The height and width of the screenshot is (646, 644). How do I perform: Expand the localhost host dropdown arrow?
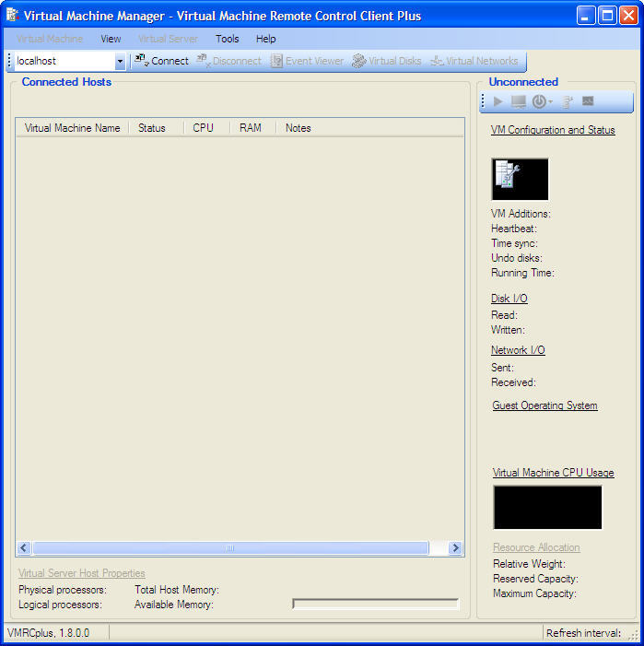coord(120,62)
